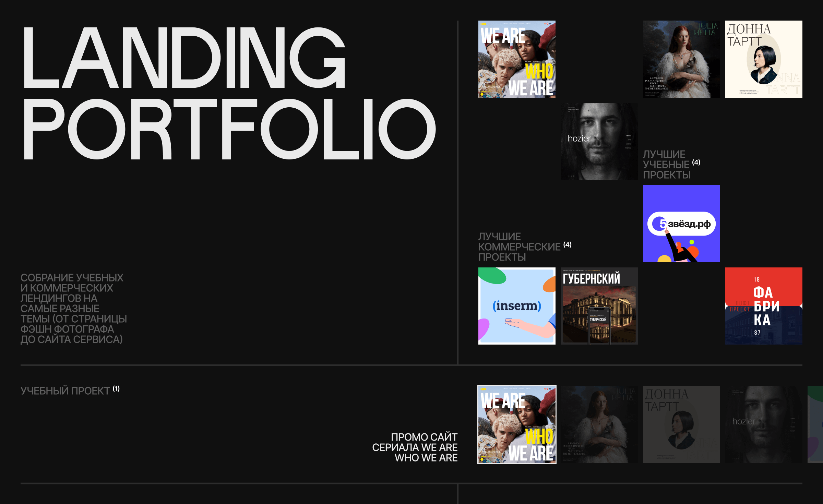Open the We Are Who We Are thumbnail in the top grid

click(517, 59)
